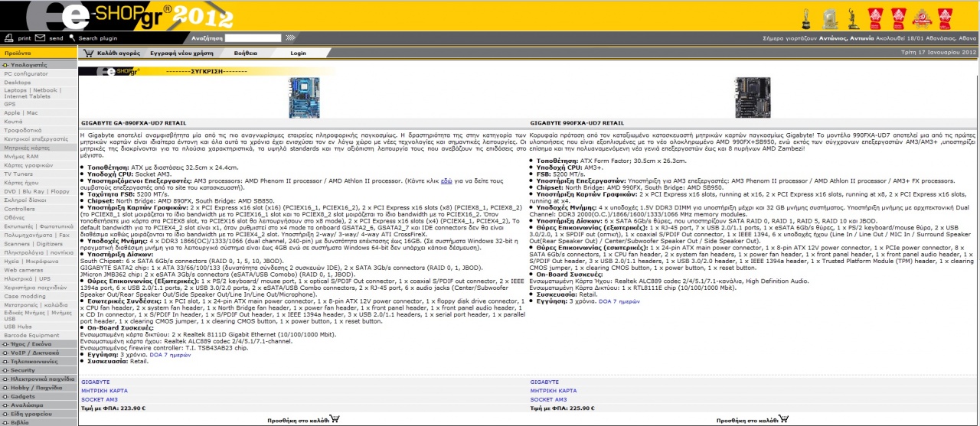Open Controllers sidebar link

pyautogui.click(x=19, y=208)
